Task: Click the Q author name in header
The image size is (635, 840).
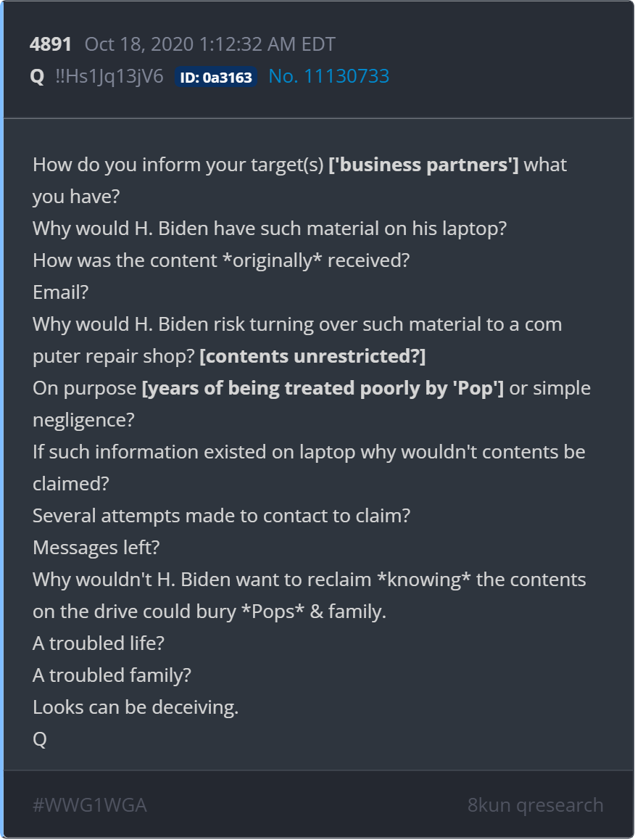Action: [x=38, y=76]
